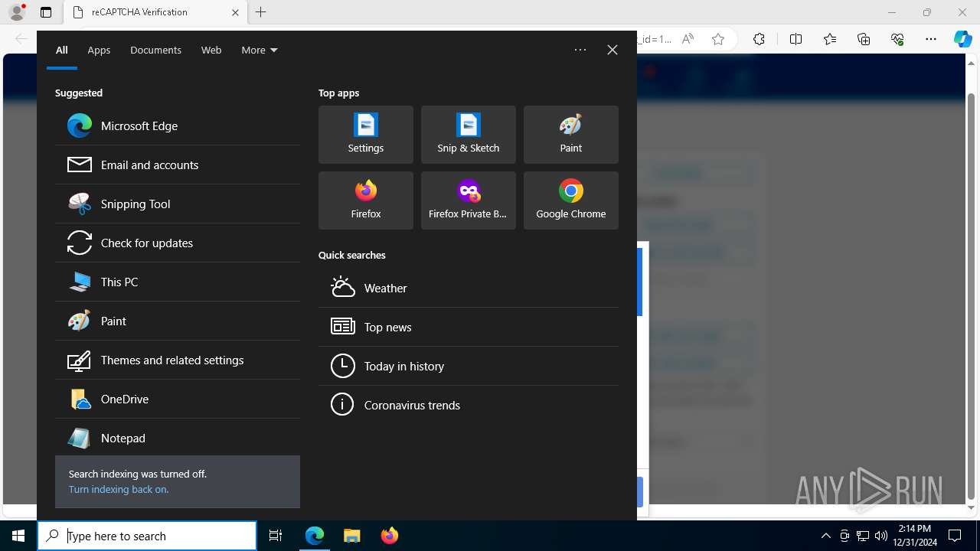Toggle Read aloud in address bar

click(x=688, y=39)
